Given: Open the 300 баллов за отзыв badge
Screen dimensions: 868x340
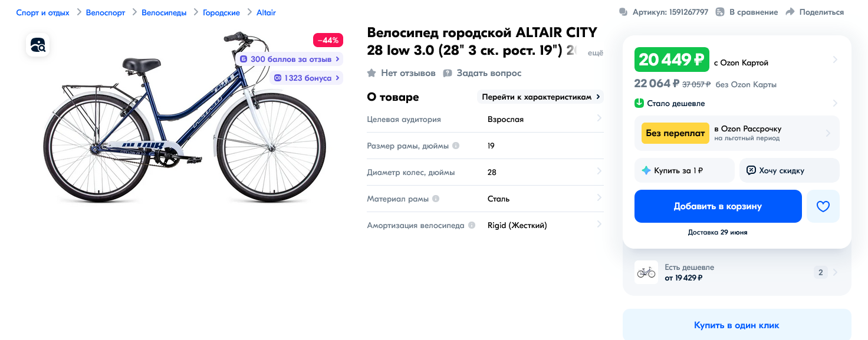Looking at the screenshot, I should pyautogui.click(x=290, y=59).
